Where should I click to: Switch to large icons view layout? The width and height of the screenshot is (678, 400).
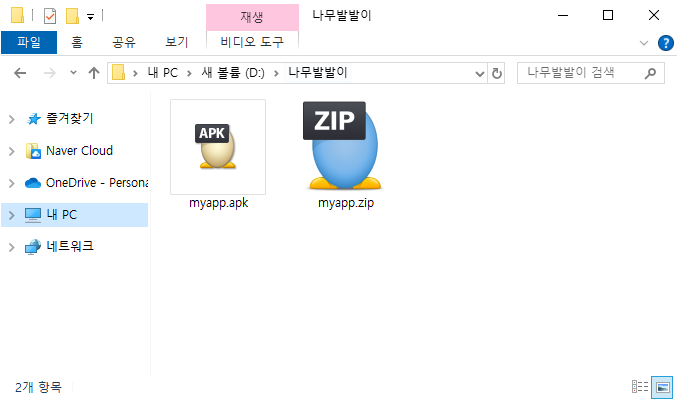point(662,387)
